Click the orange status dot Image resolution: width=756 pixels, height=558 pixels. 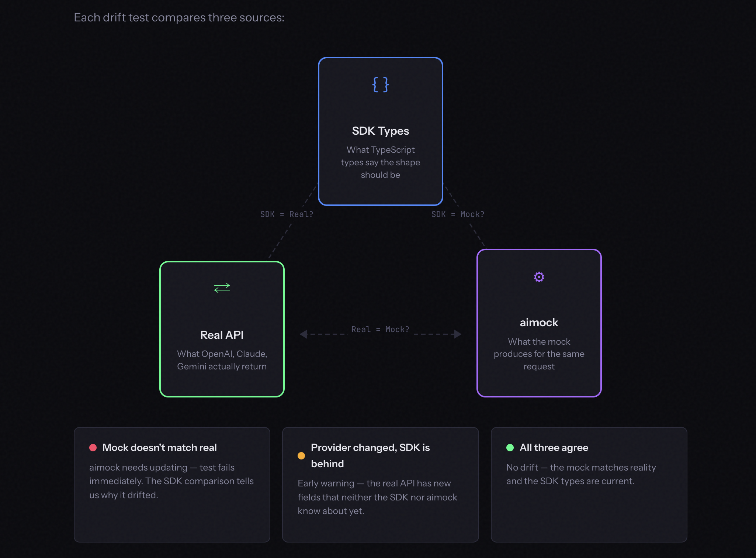301,456
